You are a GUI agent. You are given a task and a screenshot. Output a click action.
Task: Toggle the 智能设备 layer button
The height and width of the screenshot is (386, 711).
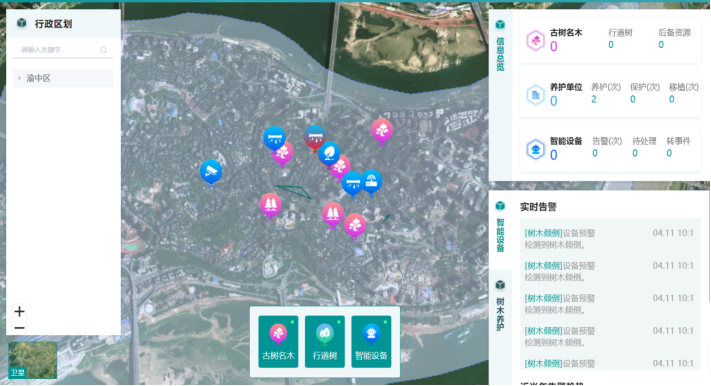point(371,342)
